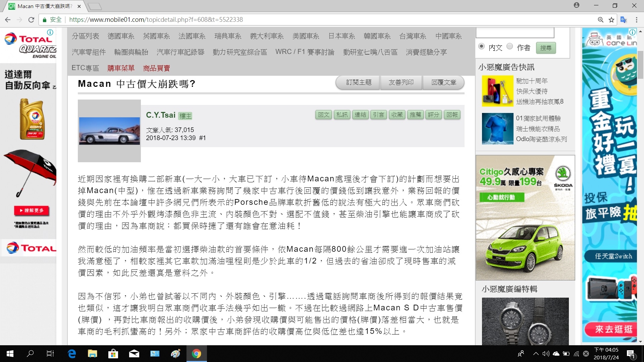Open the Google Translate extension
644x362 pixels.
click(624, 20)
